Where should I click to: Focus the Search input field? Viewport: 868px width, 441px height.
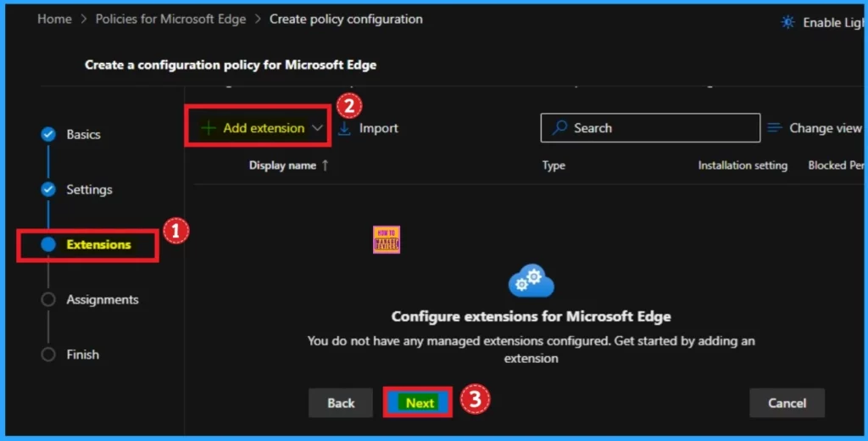650,127
